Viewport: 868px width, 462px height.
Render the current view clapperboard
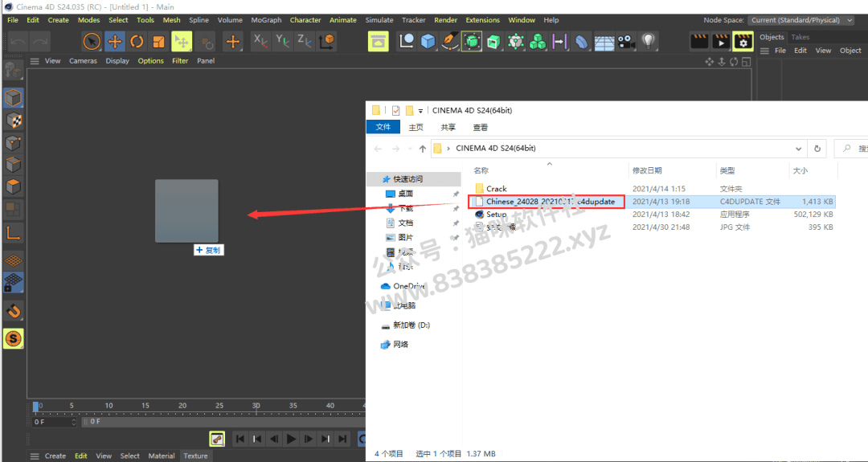699,42
